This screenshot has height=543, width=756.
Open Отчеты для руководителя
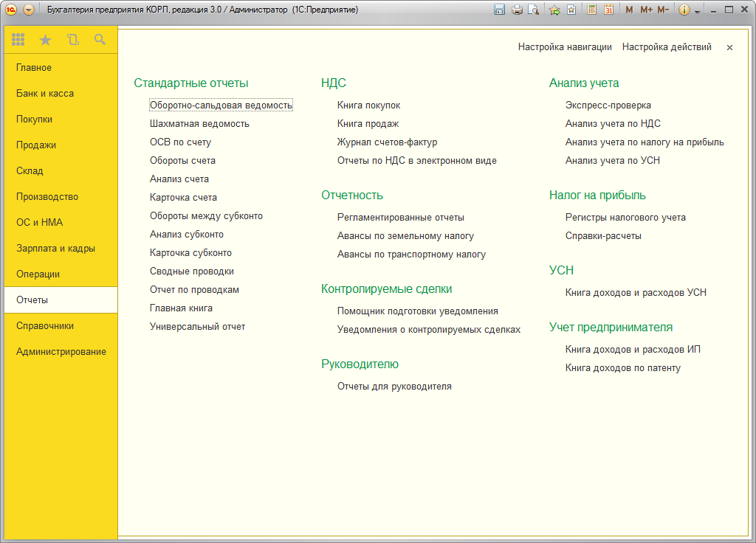(394, 387)
